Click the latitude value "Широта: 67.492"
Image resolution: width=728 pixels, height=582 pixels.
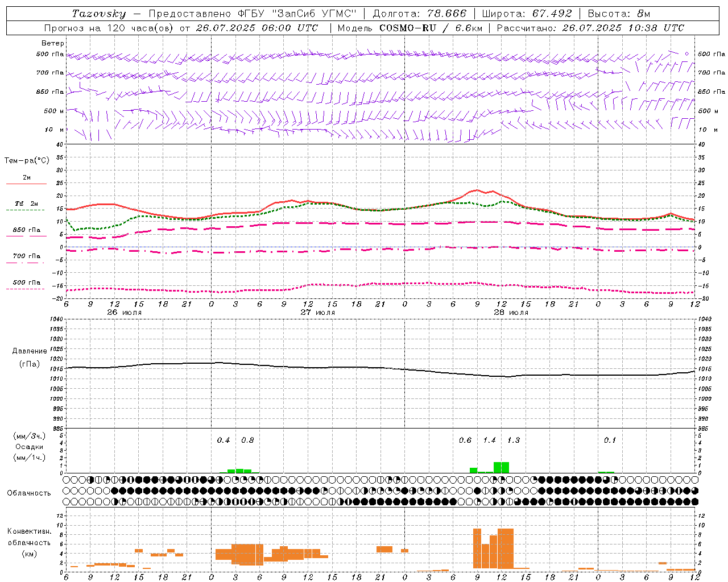(527, 14)
